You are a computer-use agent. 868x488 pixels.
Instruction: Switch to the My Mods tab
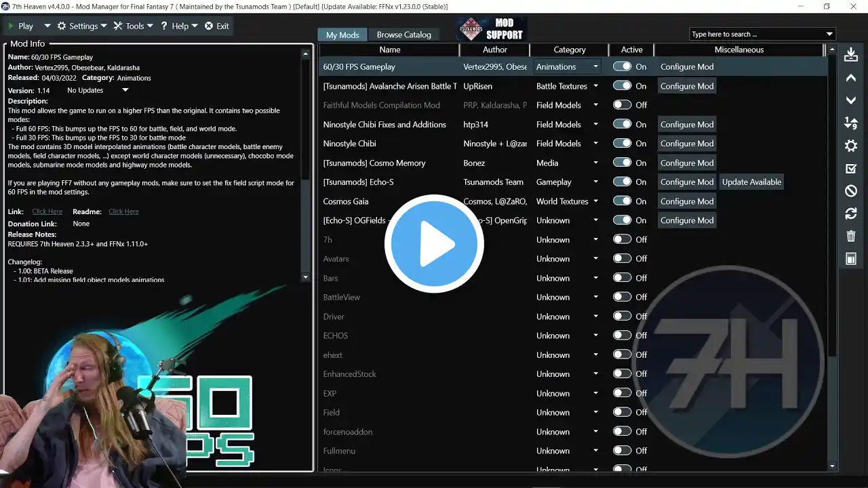(342, 35)
